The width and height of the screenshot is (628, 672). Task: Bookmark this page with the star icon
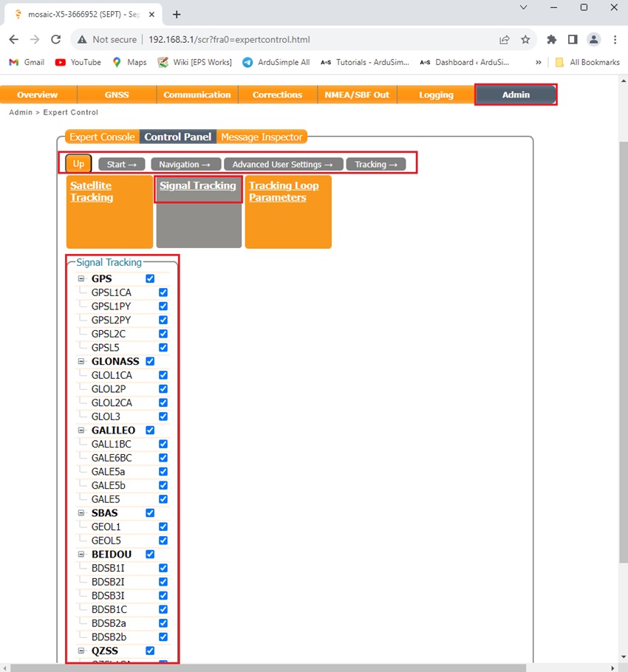525,40
